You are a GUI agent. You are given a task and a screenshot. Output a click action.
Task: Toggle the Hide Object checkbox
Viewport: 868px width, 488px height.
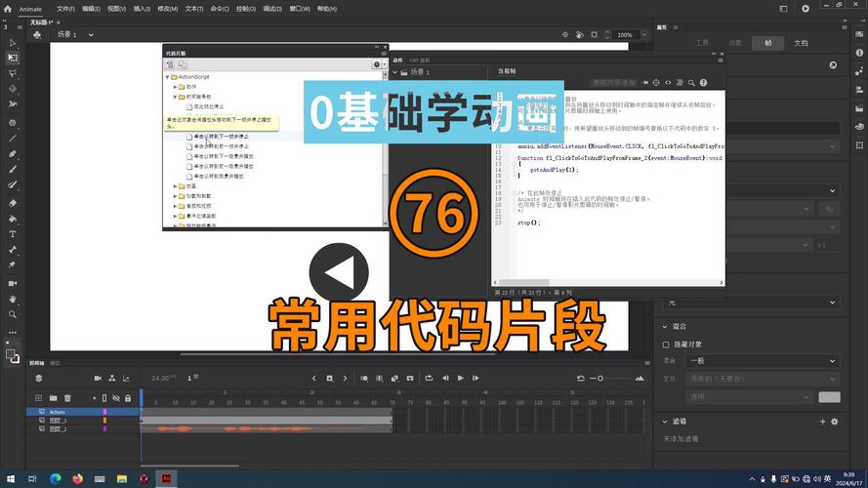pos(666,345)
